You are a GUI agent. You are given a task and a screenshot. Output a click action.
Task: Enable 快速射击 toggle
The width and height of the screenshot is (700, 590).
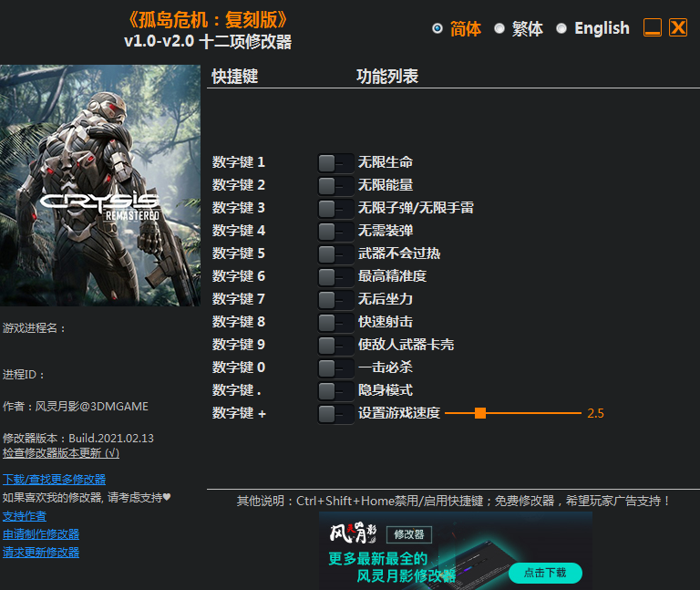pyautogui.click(x=335, y=323)
